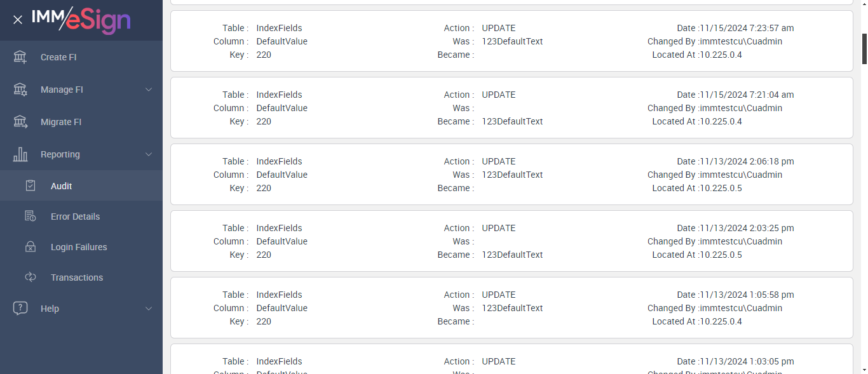Click the Audit clipboard icon
The height and width of the screenshot is (374, 868).
pos(31,186)
